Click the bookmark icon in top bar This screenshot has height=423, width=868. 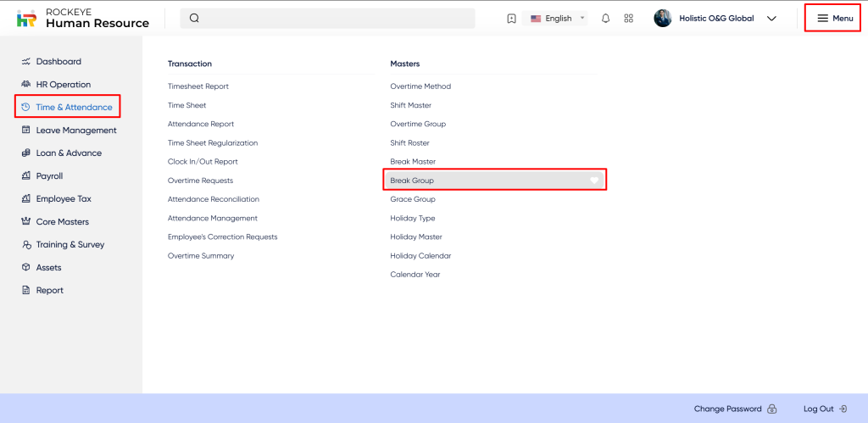[x=511, y=19]
